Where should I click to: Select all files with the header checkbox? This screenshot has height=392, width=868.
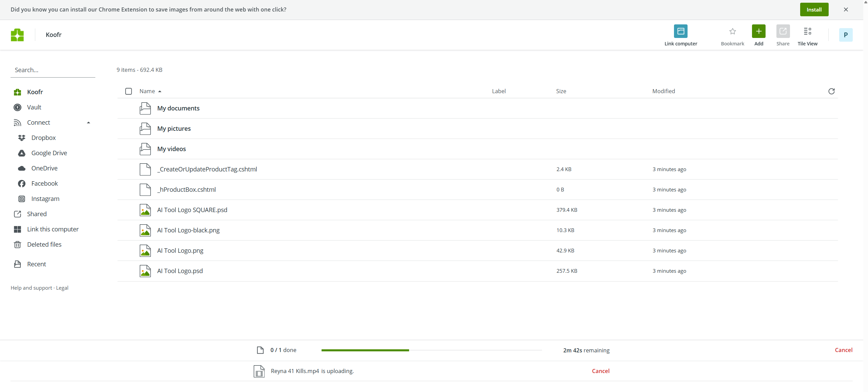[x=129, y=91]
